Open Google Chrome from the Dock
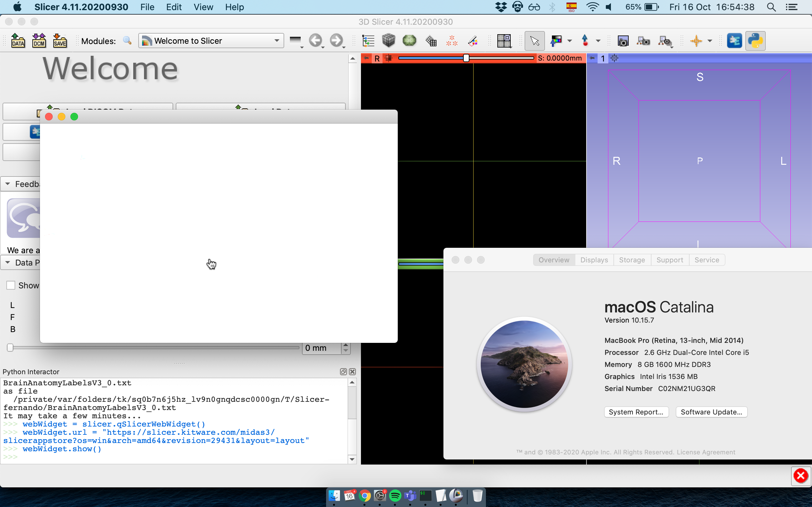Viewport: 812px width, 507px height. [365, 496]
